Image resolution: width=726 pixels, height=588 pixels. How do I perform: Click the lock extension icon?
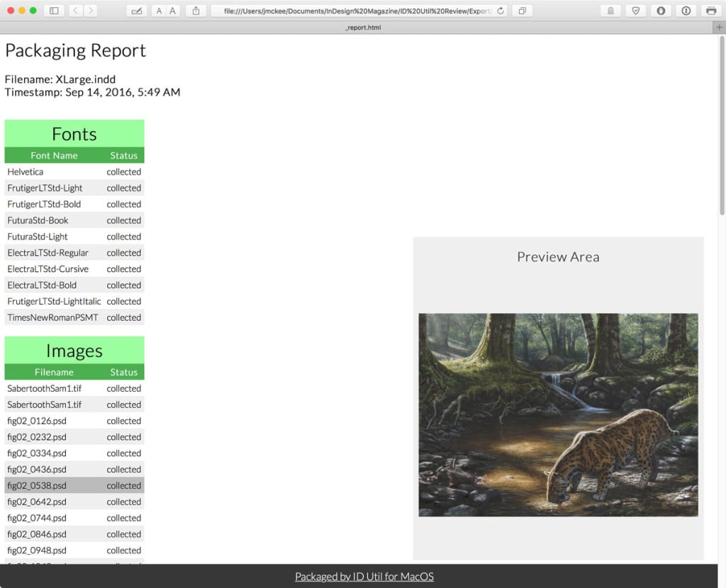point(610,11)
